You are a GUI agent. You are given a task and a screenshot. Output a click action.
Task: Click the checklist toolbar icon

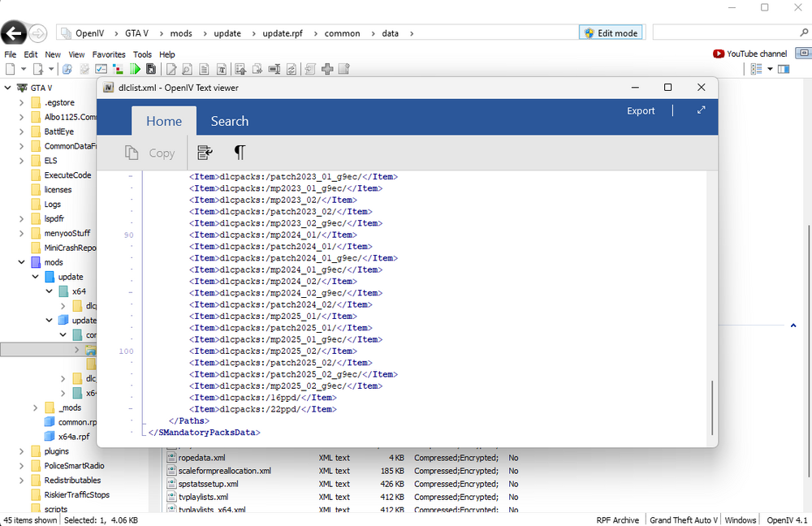(99, 69)
